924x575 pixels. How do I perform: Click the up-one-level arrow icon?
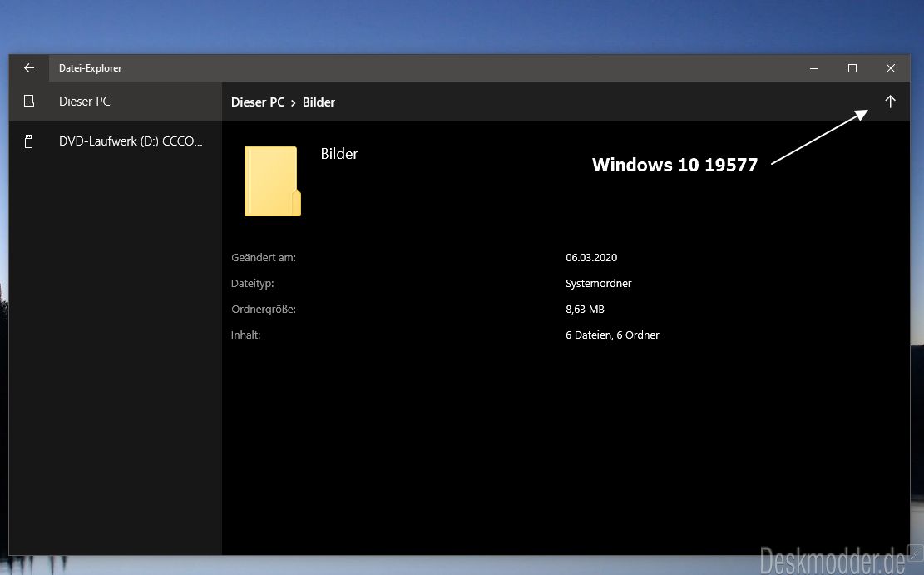pyautogui.click(x=890, y=102)
